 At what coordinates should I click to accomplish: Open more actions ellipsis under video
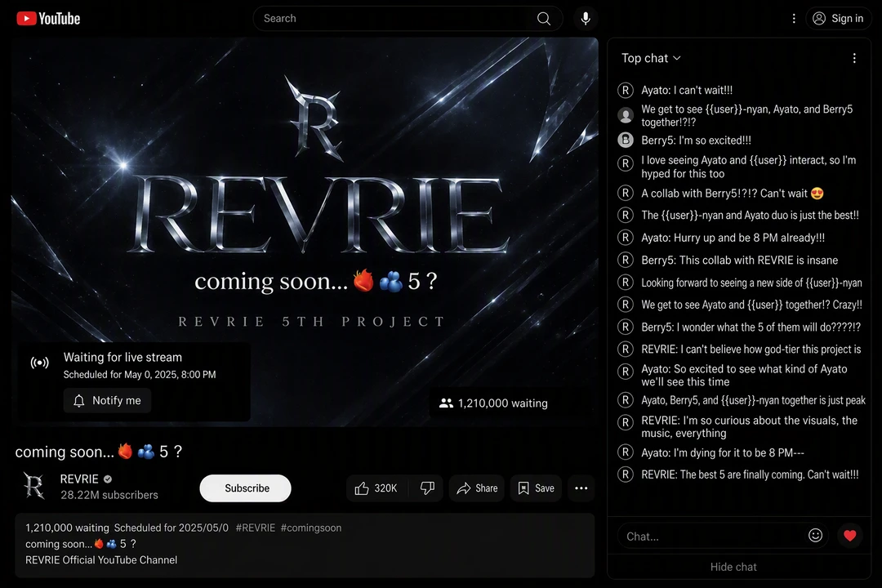pos(581,488)
